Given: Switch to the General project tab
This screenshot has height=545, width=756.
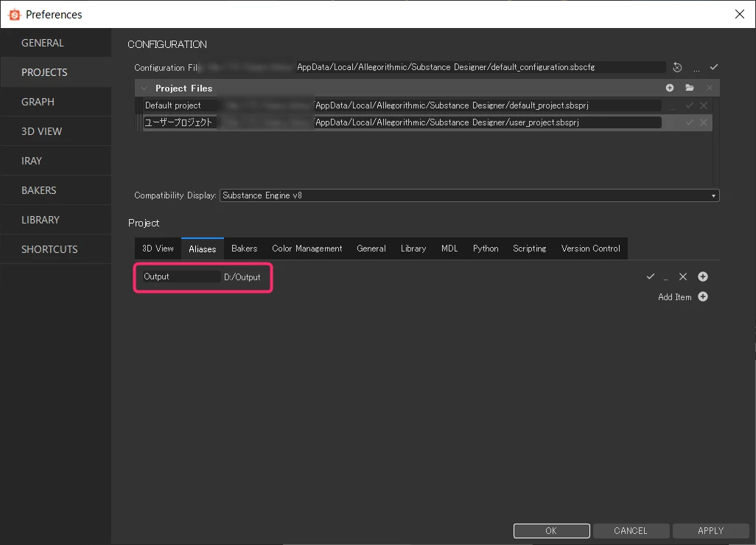Looking at the screenshot, I should [371, 249].
